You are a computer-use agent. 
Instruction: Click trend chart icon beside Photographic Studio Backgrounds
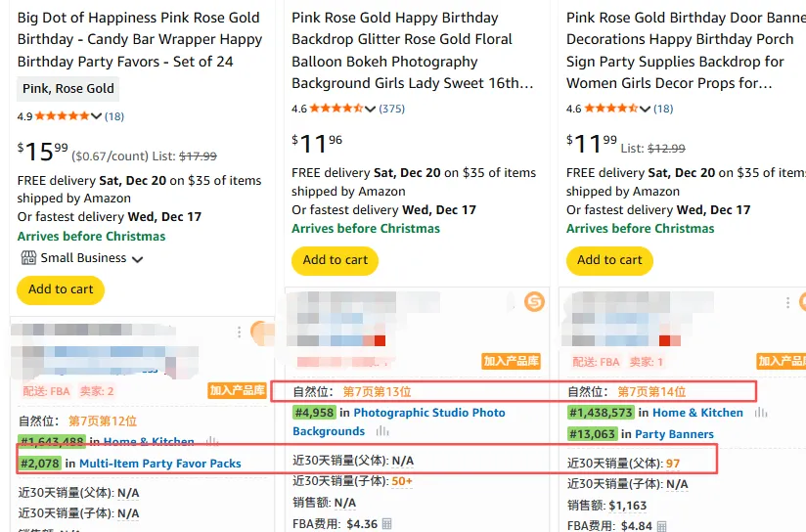coord(382,431)
